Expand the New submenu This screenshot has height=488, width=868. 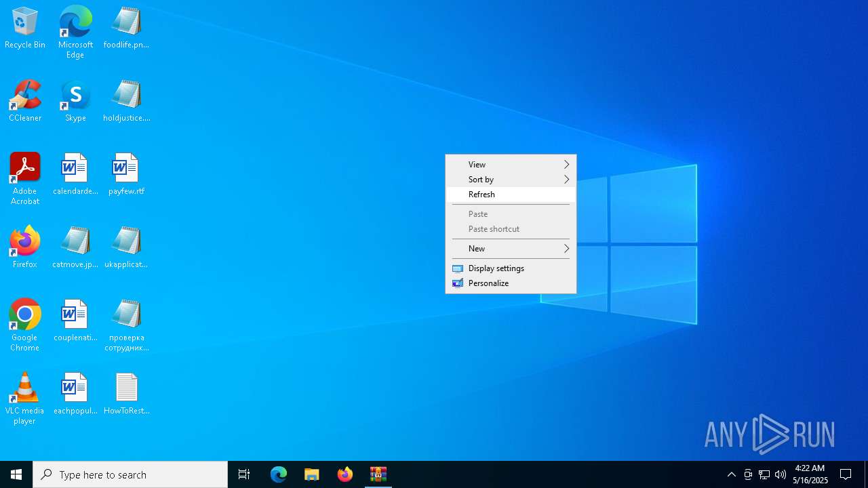tap(511, 249)
